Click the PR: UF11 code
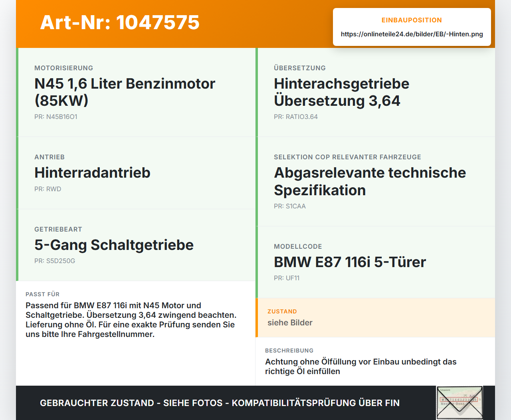This screenshot has height=420, width=511. [x=287, y=278]
